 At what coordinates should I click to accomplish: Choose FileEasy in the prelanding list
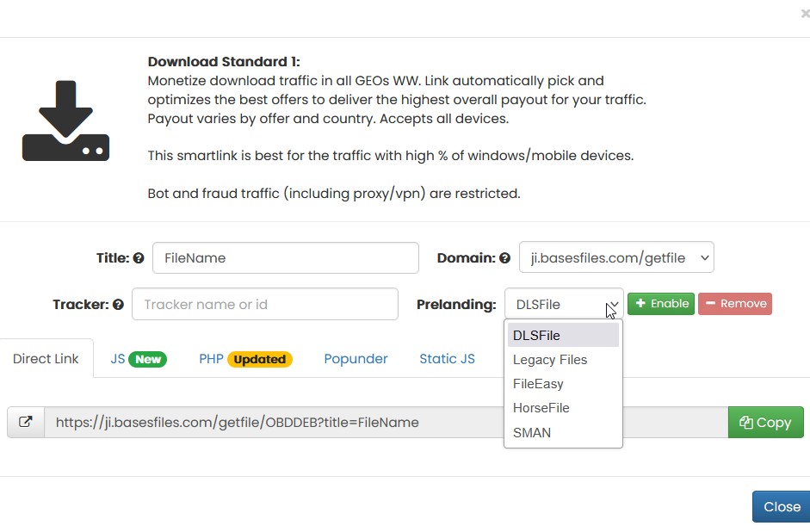coord(538,384)
